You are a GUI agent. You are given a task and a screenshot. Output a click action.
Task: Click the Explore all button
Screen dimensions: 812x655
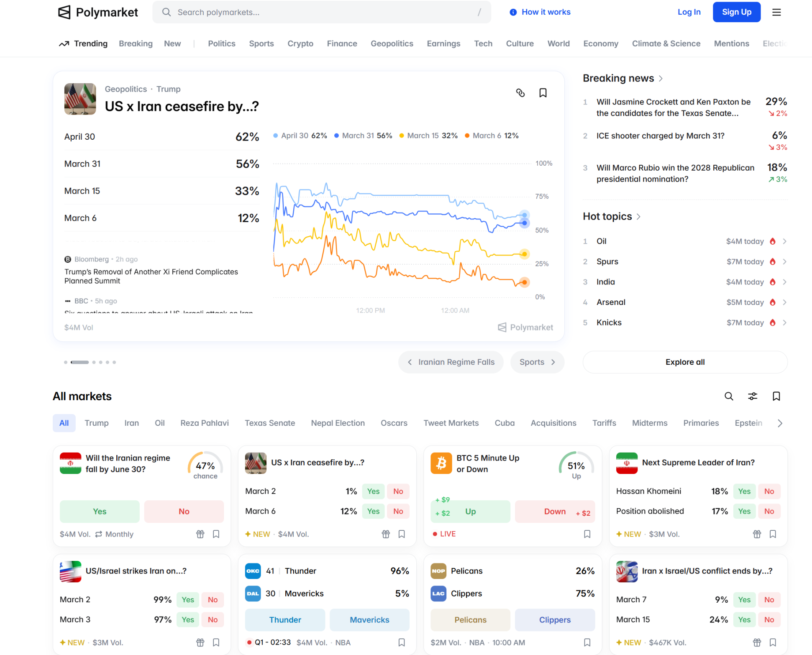point(685,362)
